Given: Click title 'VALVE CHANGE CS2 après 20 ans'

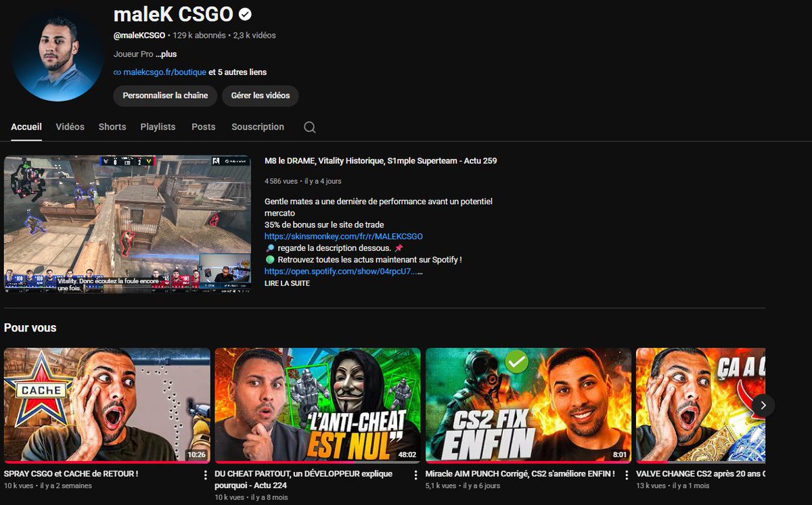Looking at the screenshot, I should pyautogui.click(x=700, y=474).
